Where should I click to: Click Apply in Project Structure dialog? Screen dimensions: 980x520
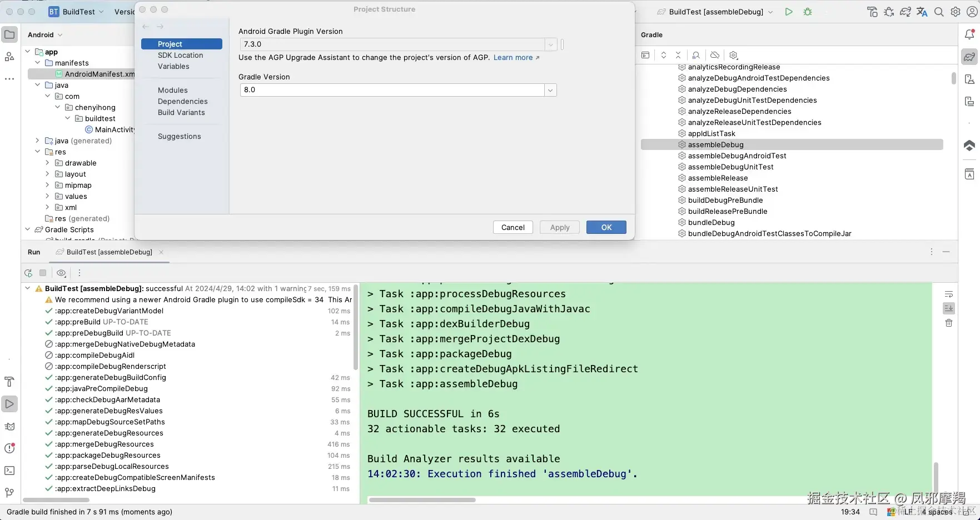tap(560, 227)
